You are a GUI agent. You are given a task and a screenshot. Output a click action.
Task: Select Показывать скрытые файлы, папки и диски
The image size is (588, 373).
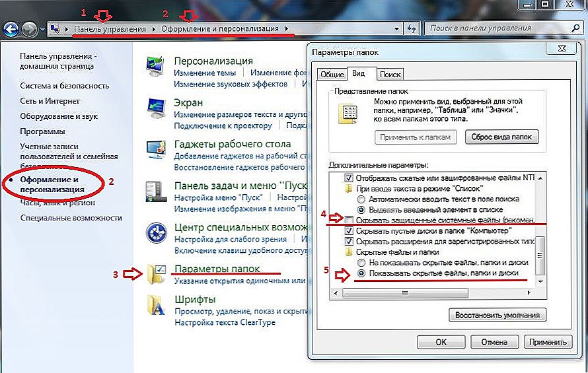pyautogui.click(x=361, y=273)
